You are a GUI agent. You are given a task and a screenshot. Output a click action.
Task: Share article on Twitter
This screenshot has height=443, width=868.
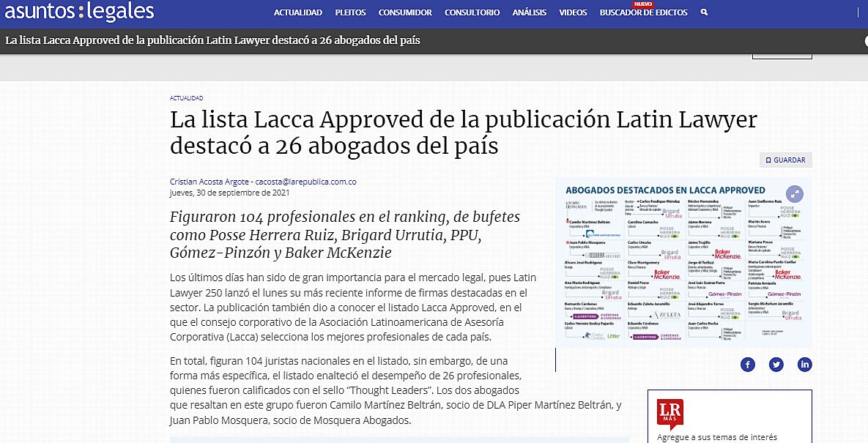point(776,365)
